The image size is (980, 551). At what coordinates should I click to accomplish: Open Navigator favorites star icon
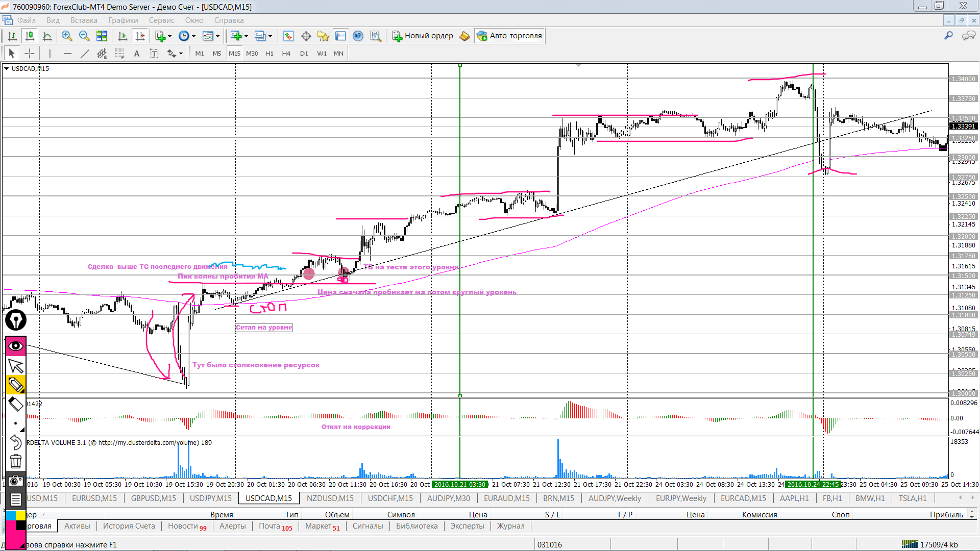tap(323, 36)
